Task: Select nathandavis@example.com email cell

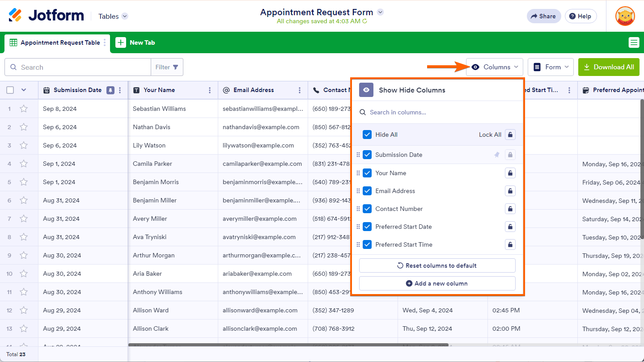Action: pos(263,127)
